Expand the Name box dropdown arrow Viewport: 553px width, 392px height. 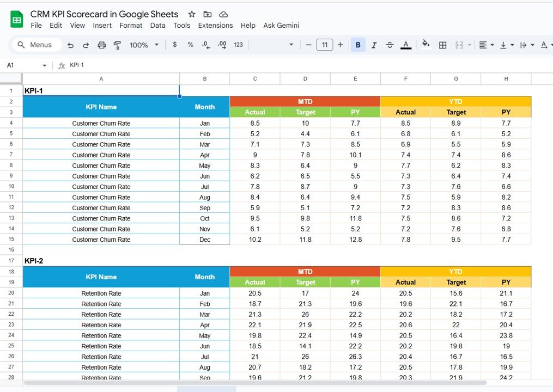[x=45, y=65]
